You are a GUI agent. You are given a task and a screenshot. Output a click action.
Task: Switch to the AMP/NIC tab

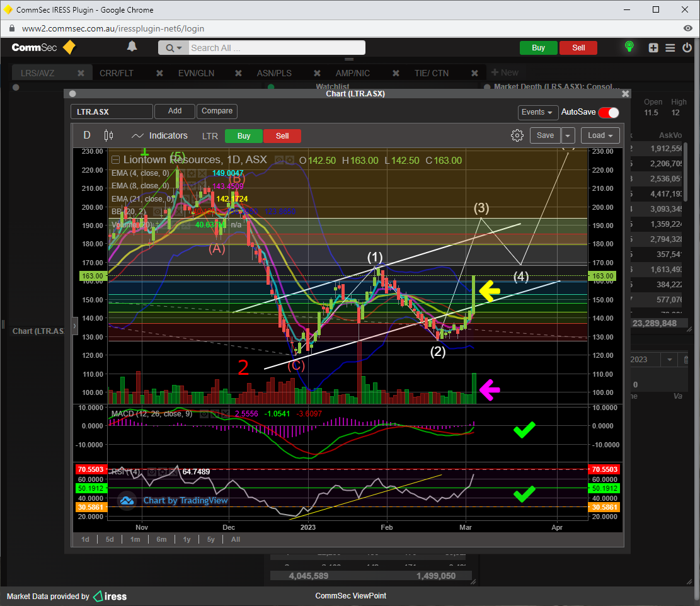(353, 73)
